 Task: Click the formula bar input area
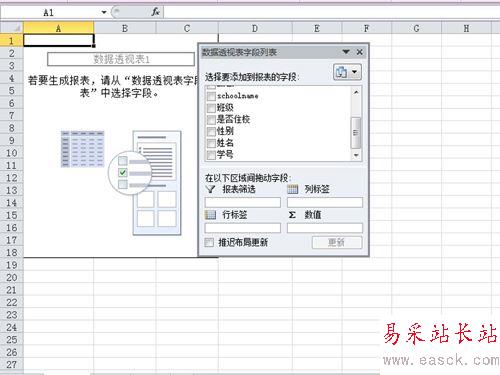(332, 13)
